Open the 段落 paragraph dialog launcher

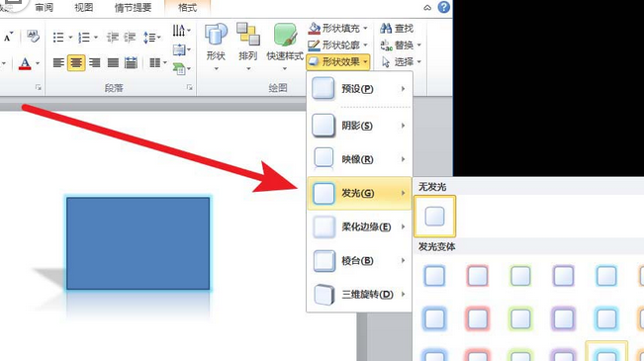point(189,87)
